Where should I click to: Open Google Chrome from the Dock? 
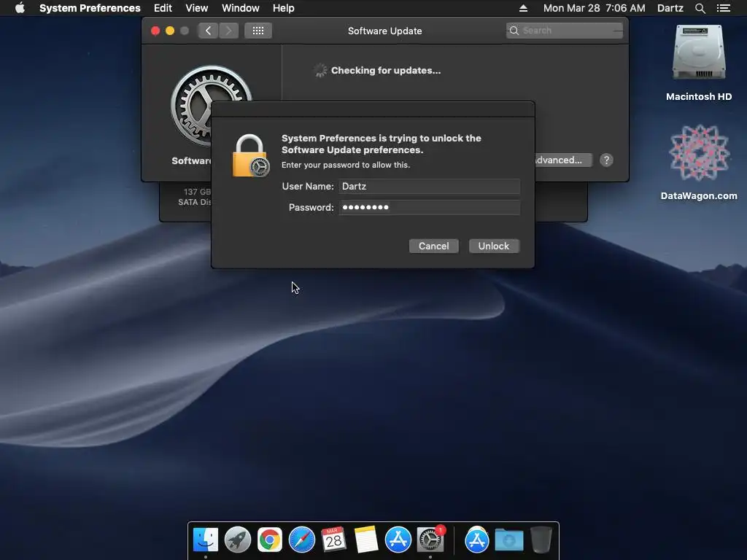coord(270,540)
